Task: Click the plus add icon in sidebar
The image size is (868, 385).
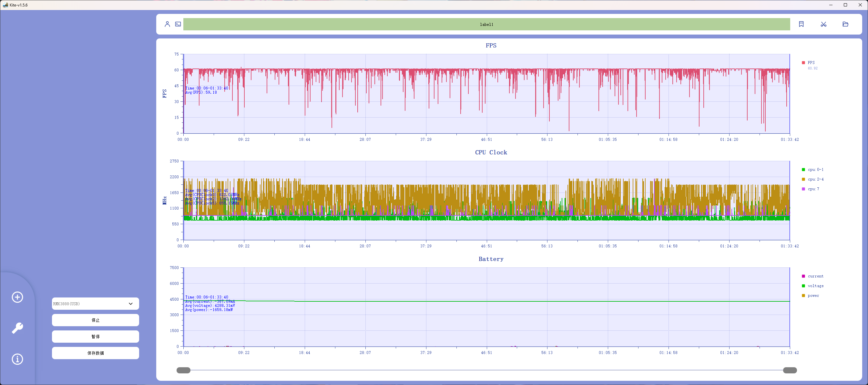Action: tap(17, 297)
